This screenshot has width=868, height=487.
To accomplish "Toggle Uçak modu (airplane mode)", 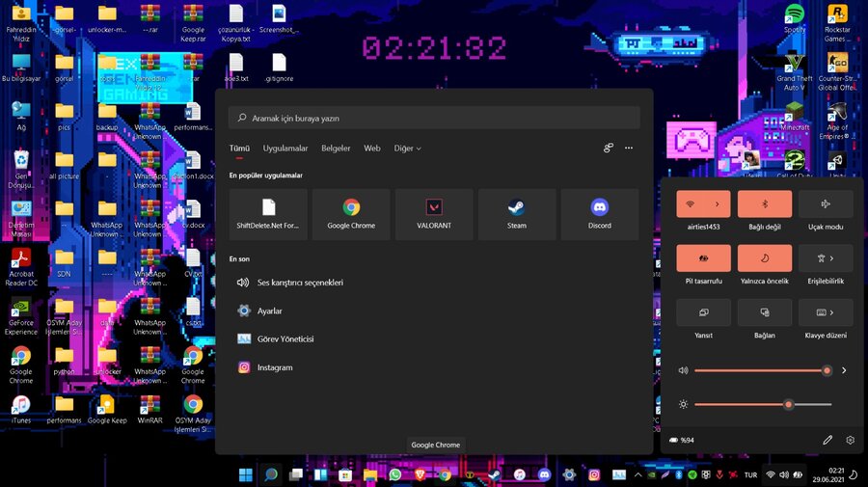I will (826, 203).
